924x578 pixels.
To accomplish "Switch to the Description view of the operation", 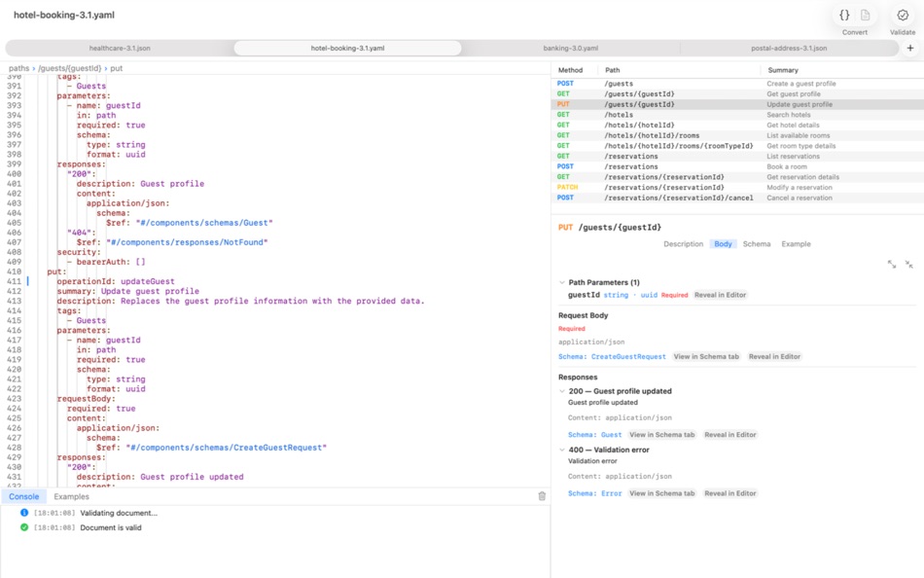I will click(x=687, y=243).
